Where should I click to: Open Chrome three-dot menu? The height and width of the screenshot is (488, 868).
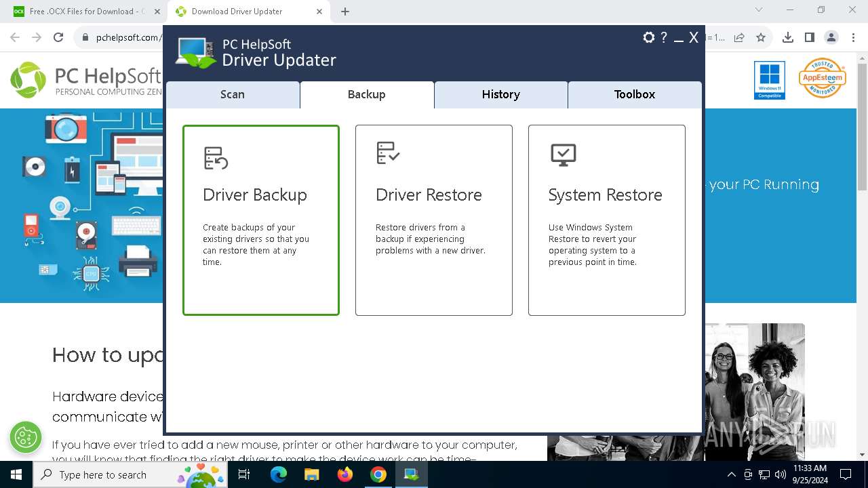click(x=853, y=38)
